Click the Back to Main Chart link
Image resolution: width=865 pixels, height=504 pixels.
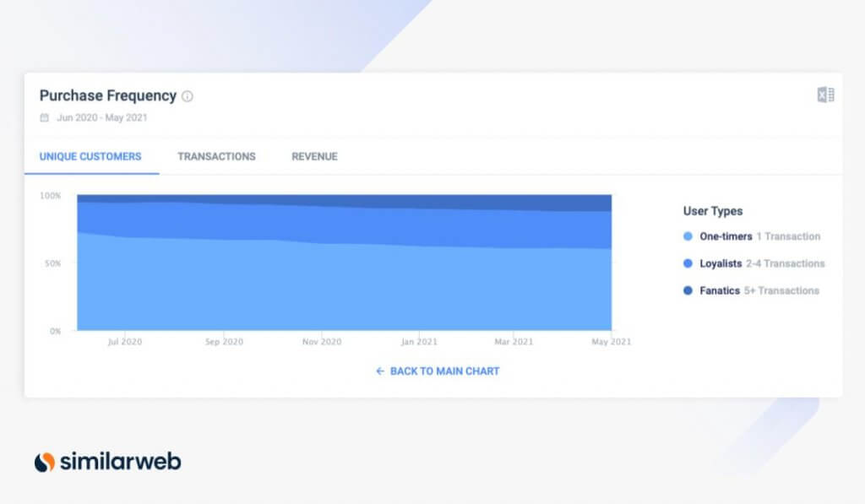(443, 371)
